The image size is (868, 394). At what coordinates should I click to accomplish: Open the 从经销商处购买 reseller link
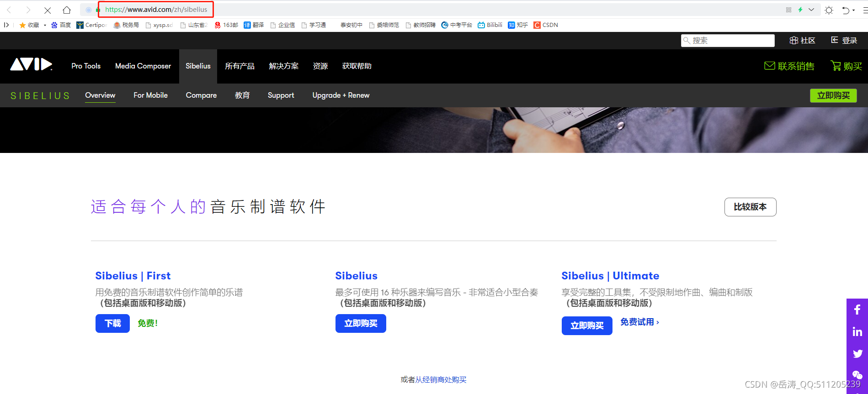click(441, 380)
